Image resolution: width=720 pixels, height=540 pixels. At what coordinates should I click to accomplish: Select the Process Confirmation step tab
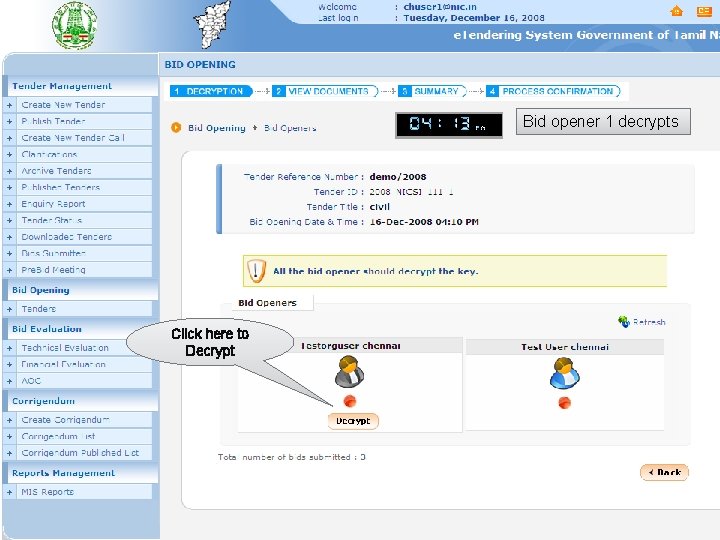553,91
